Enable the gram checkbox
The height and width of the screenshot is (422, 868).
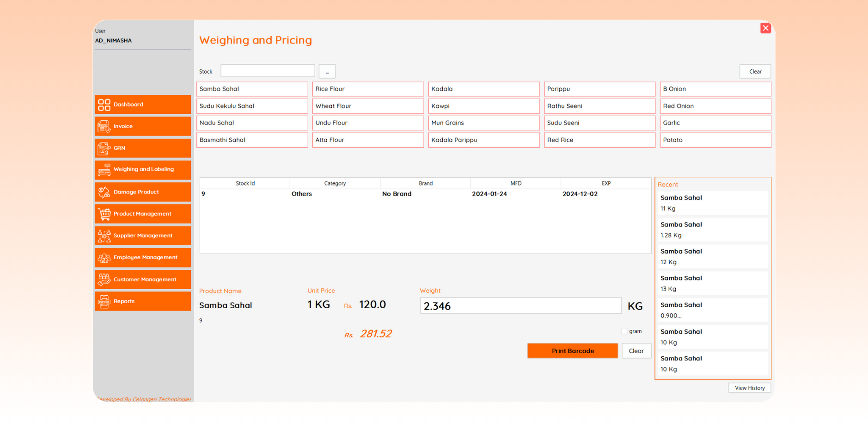[624, 331]
